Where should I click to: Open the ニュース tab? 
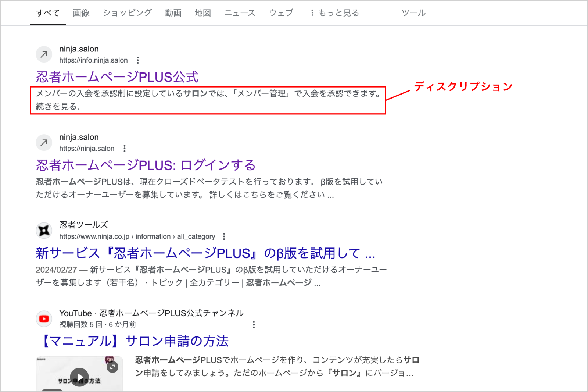[240, 13]
